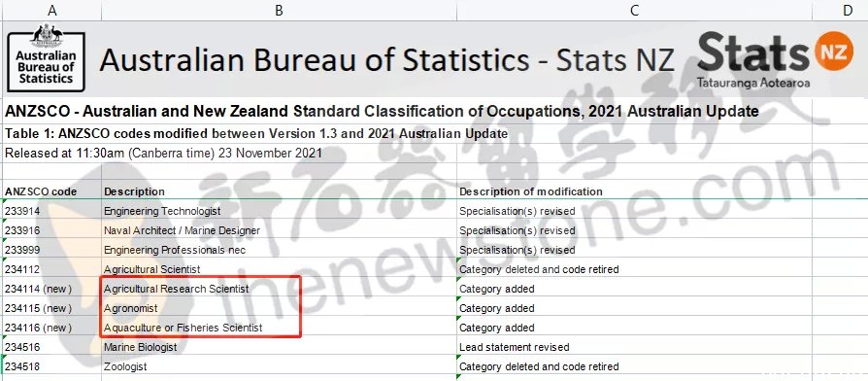Click the 'Released at 11:30am' cell
Image resolution: width=868 pixels, height=381 pixels.
pos(163,154)
